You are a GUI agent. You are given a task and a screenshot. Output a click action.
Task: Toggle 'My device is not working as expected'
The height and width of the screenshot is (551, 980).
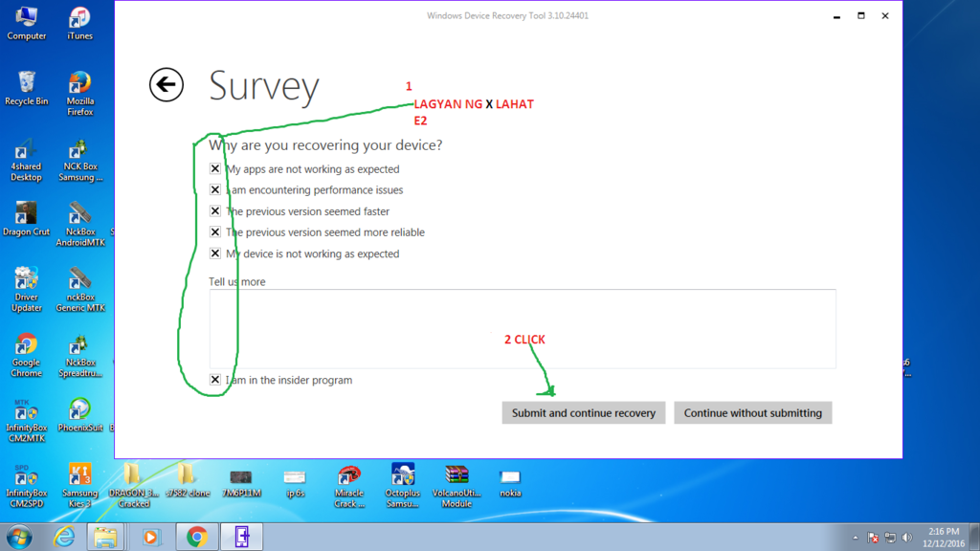pyautogui.click(x=215, y=253)
